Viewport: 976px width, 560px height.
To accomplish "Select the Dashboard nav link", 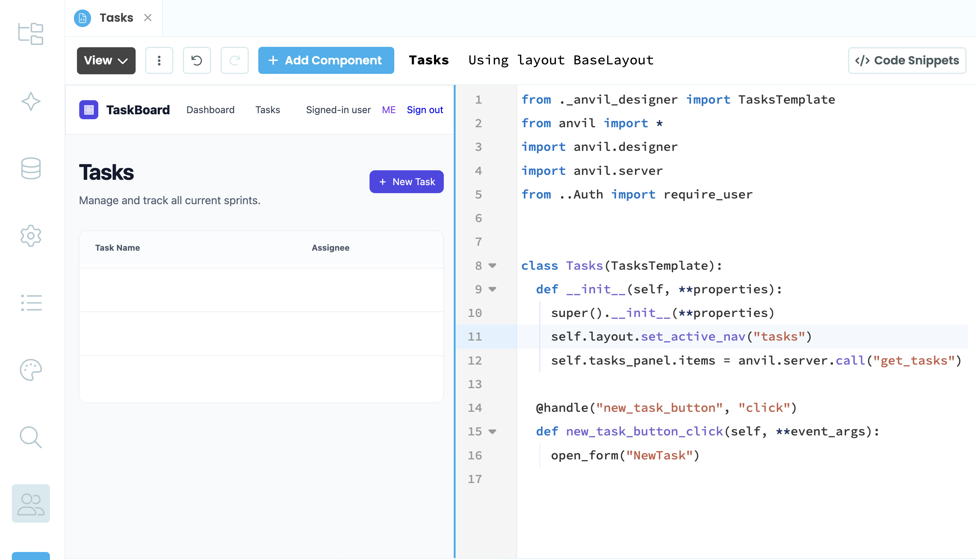I will pos(210,110).
